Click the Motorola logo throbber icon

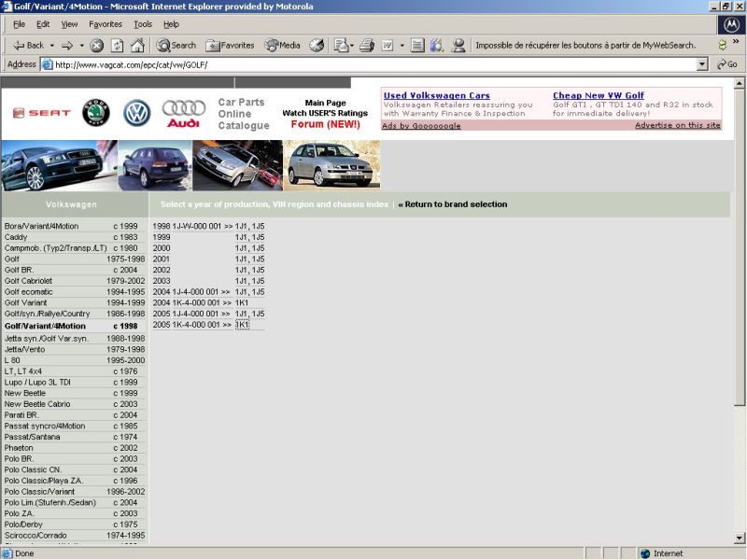(x=731, y=24)
